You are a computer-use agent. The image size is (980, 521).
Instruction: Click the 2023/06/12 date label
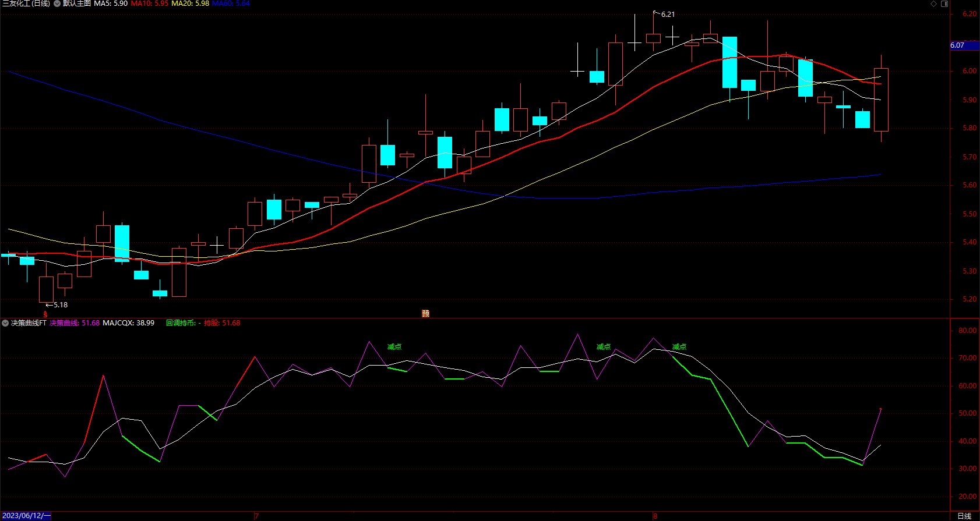pyautogui.click(x=26, y=516)
